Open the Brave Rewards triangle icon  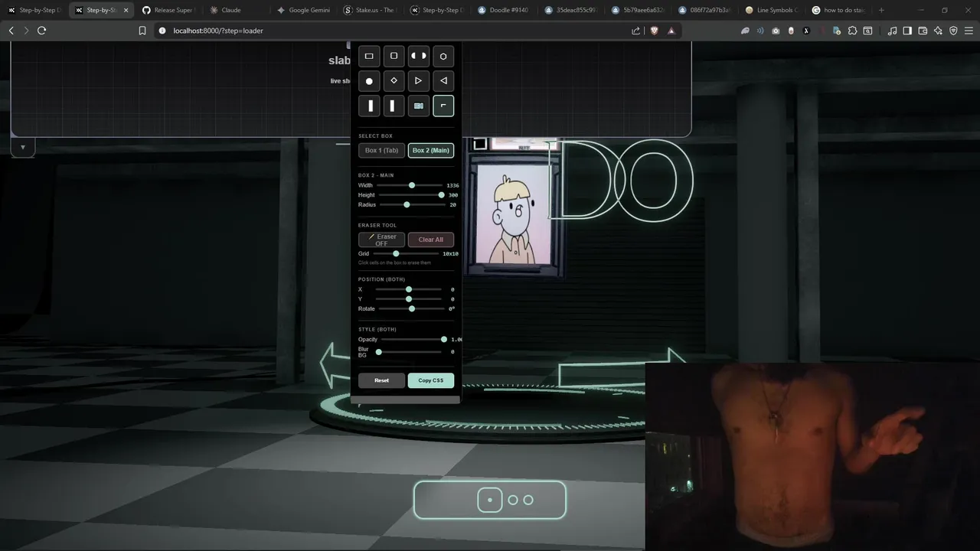point(671,31)
